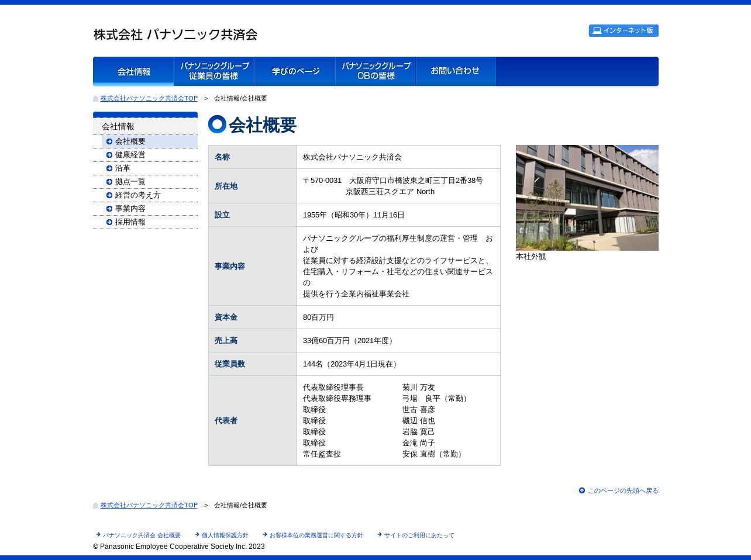Open 経営の考え方 in the sidebar
751x560 pixels.
[150, 195]
